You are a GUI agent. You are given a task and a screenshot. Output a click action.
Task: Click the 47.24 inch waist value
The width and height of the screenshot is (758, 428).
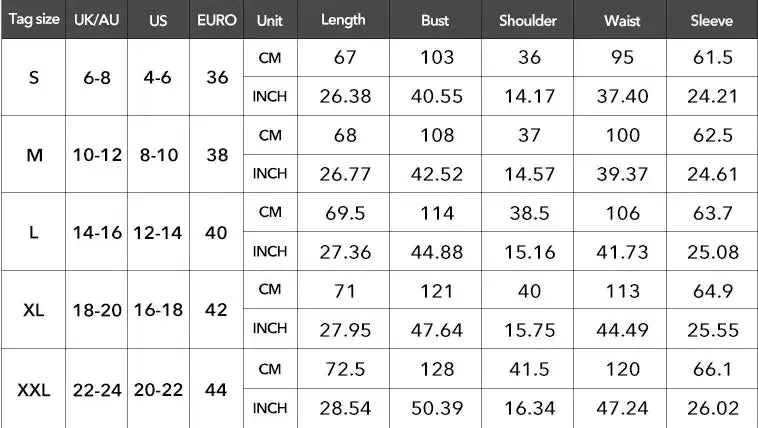pyautogui.click(x=622, y=408)
